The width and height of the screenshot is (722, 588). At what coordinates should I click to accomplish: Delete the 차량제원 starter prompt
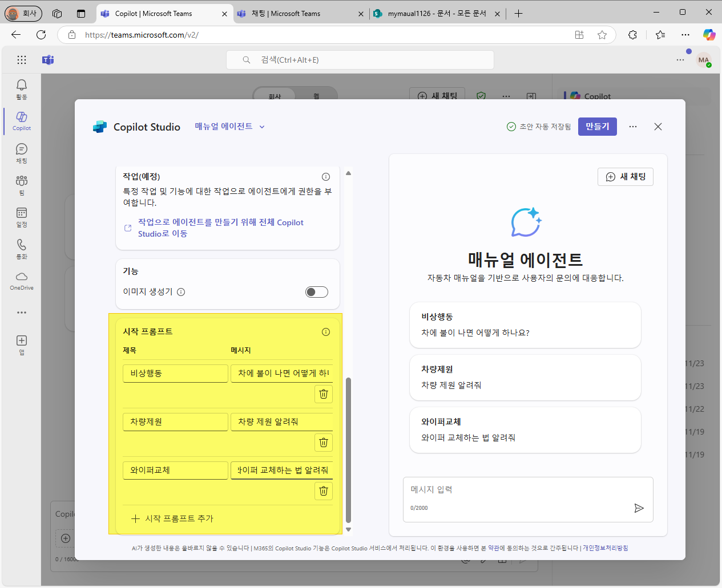324,443
